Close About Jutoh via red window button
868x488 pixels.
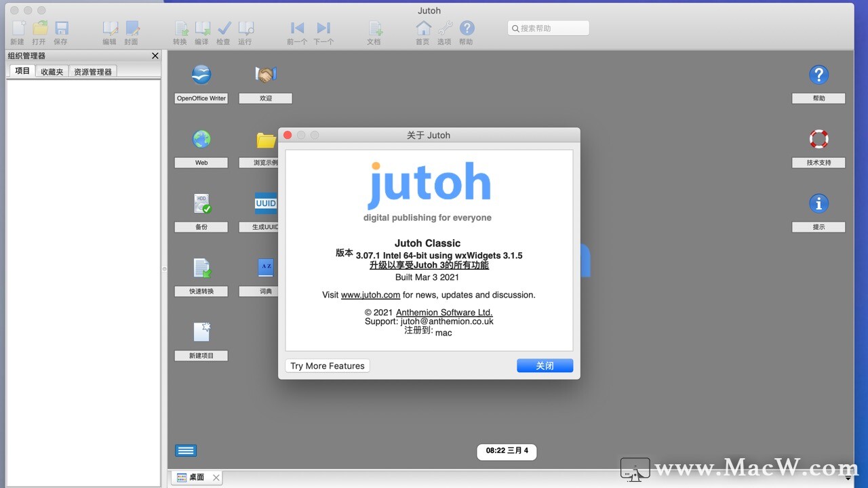pos(288,135)
